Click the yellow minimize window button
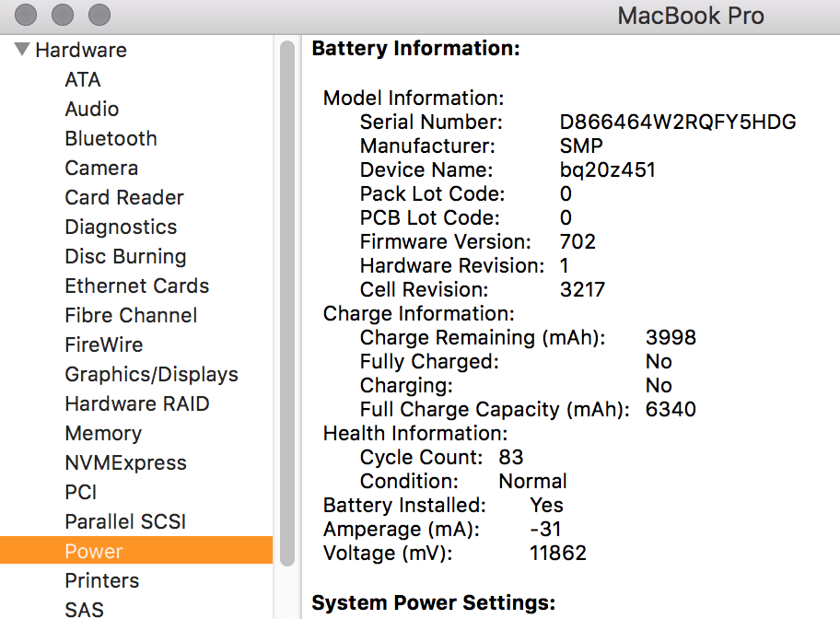Viewport: 840px width, 619px height. pyautogui.click(x=63, y=15)
